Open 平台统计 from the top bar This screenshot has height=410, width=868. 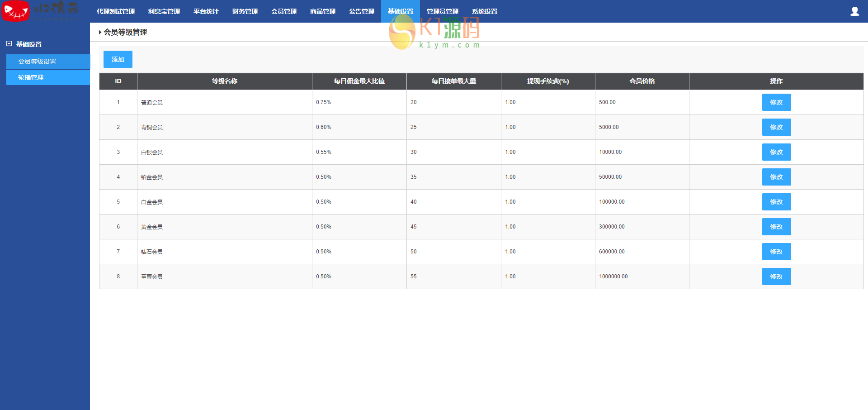(x=206, y=11)
